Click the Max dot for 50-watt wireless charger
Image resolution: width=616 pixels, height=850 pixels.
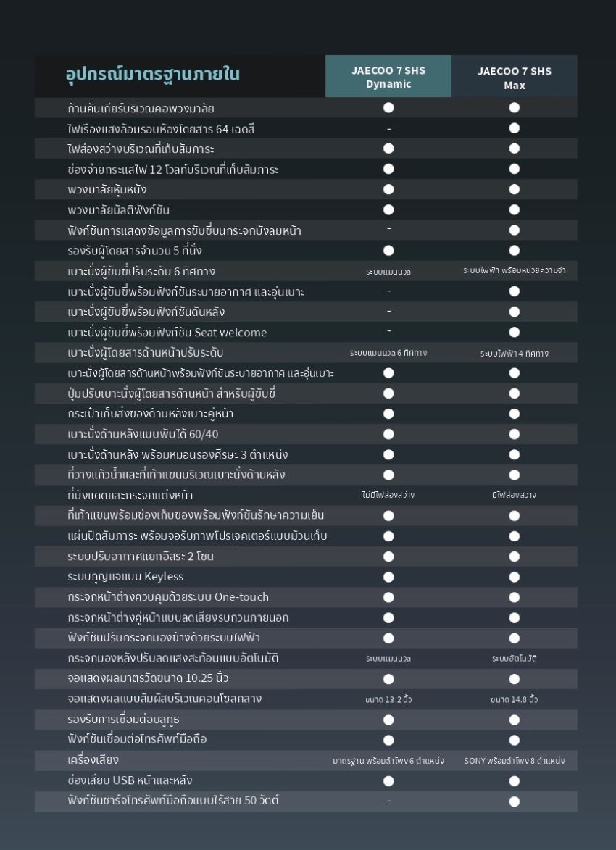514,801
